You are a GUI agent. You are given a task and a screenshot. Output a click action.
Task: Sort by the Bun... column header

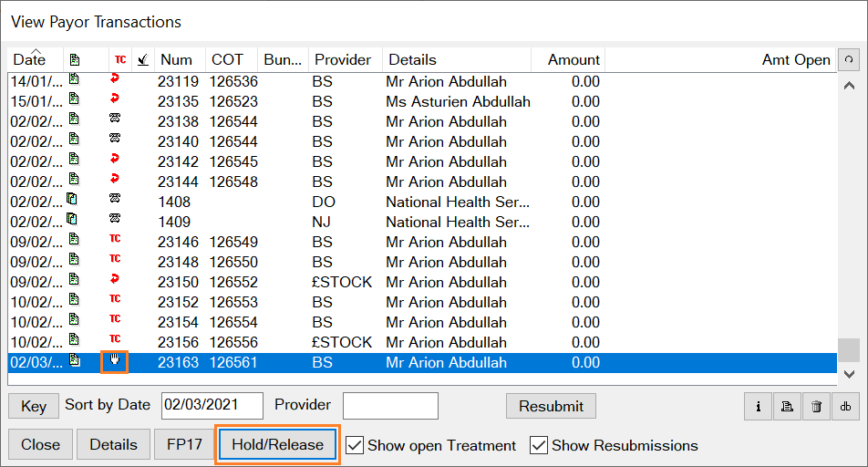(283, 59)
